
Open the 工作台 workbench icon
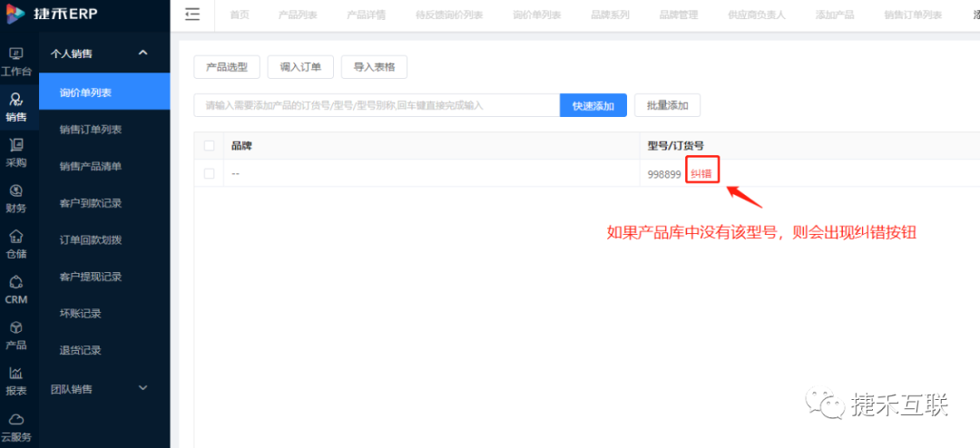pos(16,62)
